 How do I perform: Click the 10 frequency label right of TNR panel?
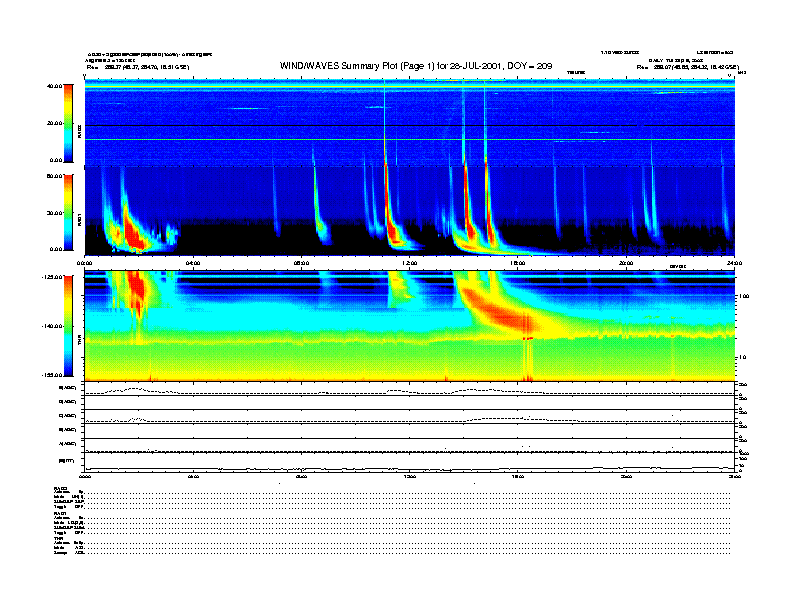(x=744, y=358)
